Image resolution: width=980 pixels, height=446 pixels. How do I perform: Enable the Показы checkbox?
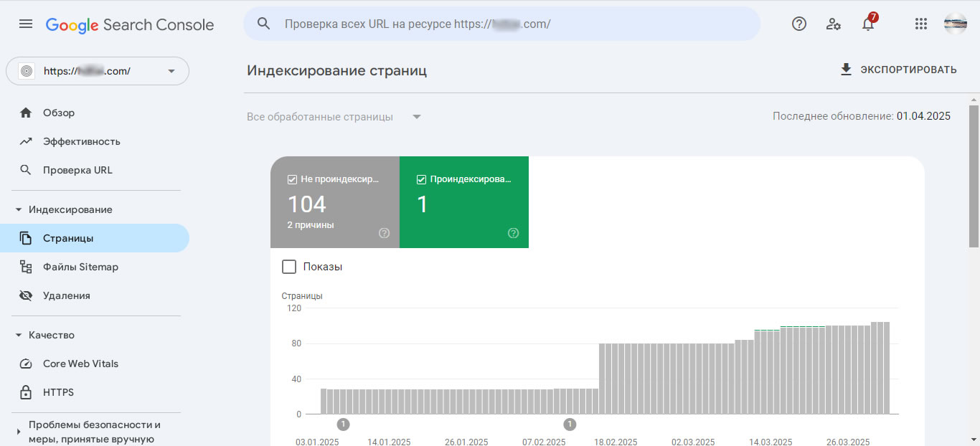[x=289, y=266]
